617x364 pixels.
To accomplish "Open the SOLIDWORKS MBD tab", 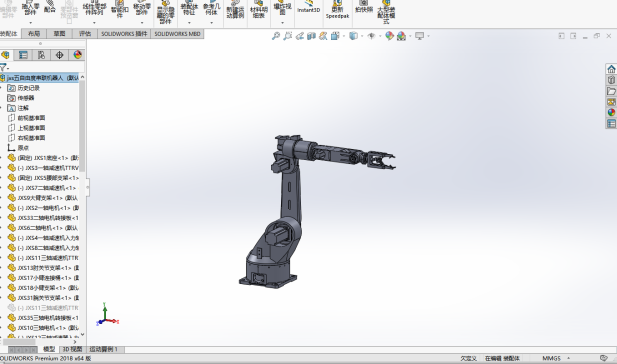I will tap(177, 34).
